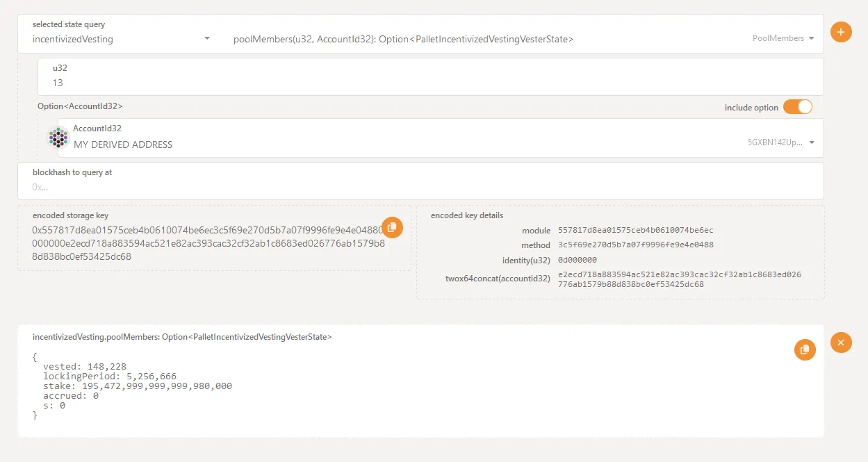
Task: Click the incentivizedVesting.poolMembers result heading
Action: point(182,337)
